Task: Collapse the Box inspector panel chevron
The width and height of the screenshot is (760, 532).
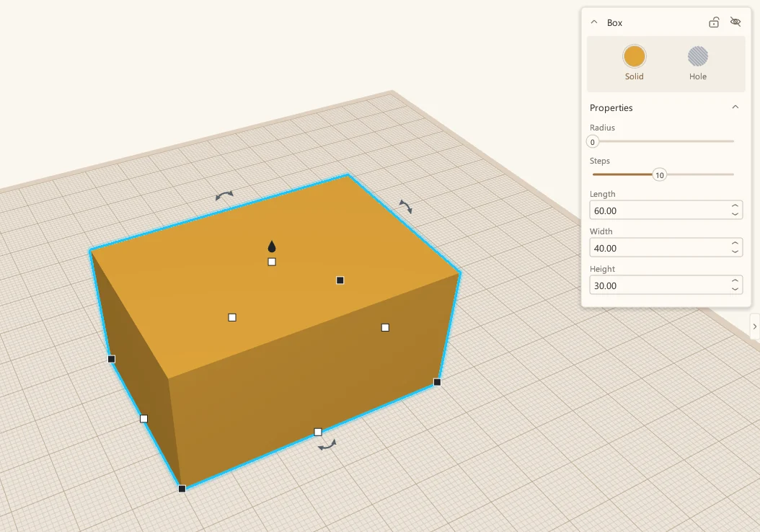Action: tap(593, 22)
